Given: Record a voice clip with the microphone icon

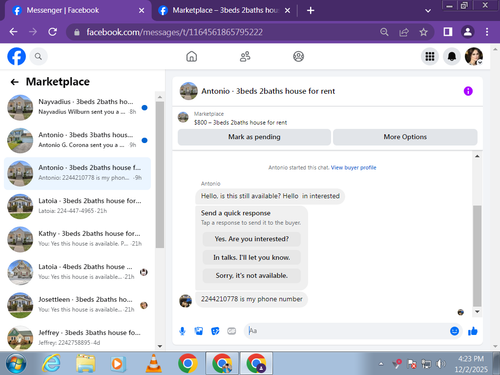Looking at the screenshot, I should 182,331.
